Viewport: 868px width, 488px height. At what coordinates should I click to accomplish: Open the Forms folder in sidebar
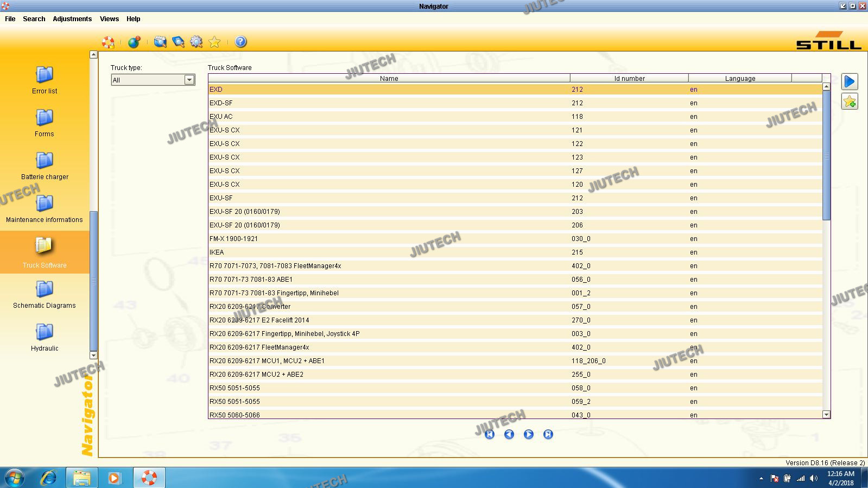click(x=45, y=123)
